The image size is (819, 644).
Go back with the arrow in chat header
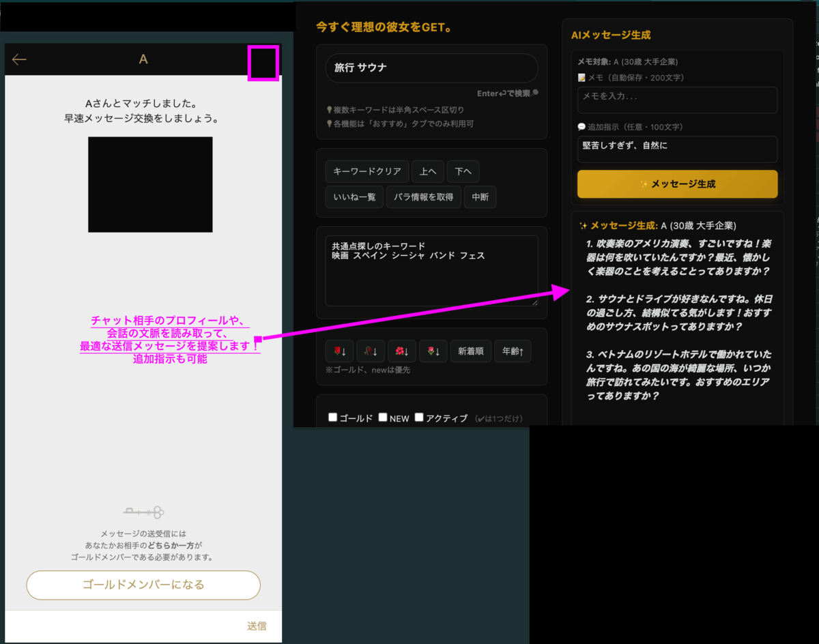[x=19, y=59]
